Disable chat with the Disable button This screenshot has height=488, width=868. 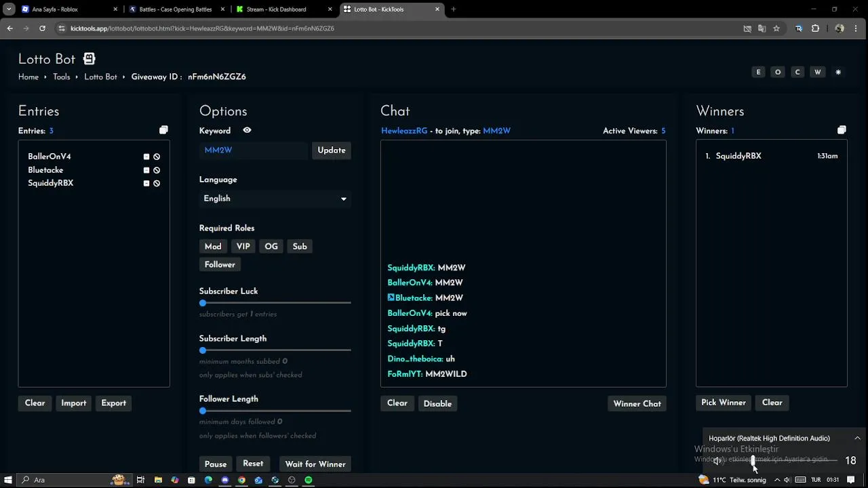[437, 404]
